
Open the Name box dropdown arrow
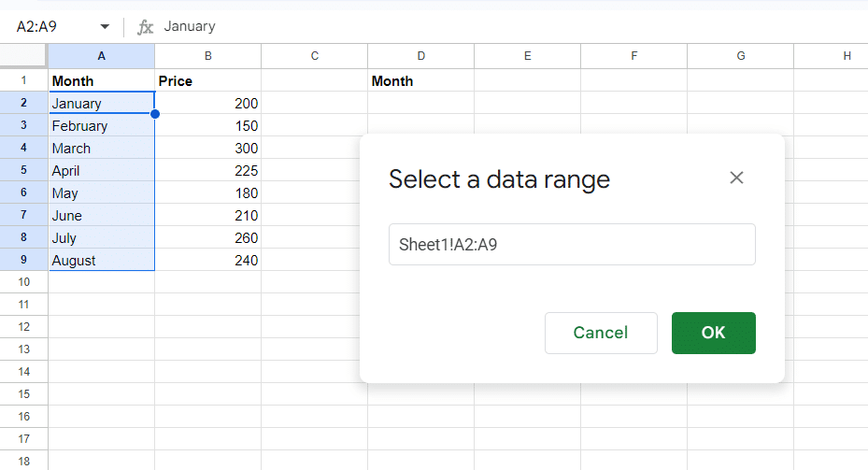[104, 27]
